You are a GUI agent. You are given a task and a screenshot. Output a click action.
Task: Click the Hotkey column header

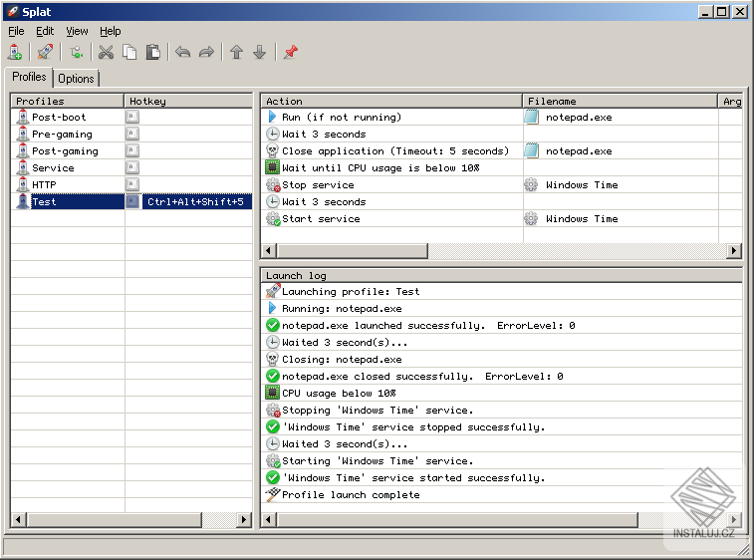coord(188,101)
